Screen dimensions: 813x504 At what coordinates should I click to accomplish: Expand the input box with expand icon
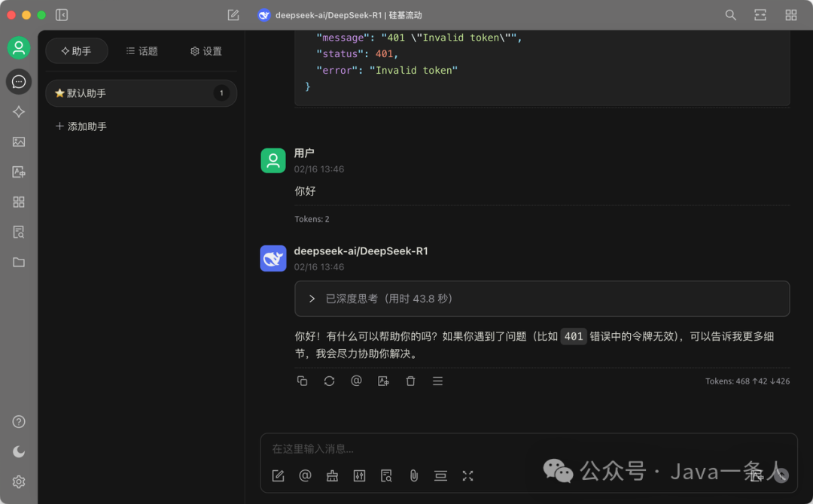click(467, 475)
